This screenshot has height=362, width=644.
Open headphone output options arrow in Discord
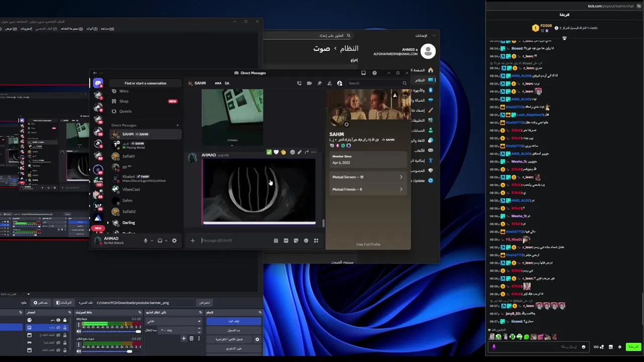click(167, 240)
